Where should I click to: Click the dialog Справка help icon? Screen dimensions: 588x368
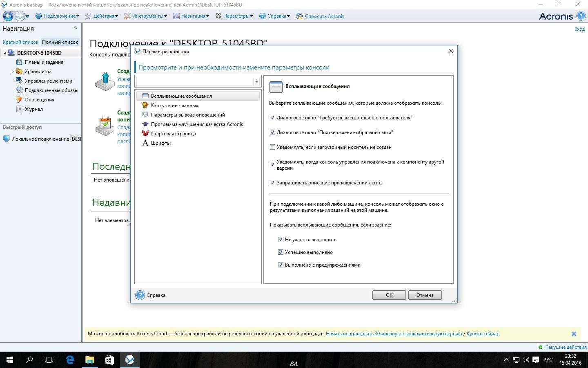tap(140, 295)
